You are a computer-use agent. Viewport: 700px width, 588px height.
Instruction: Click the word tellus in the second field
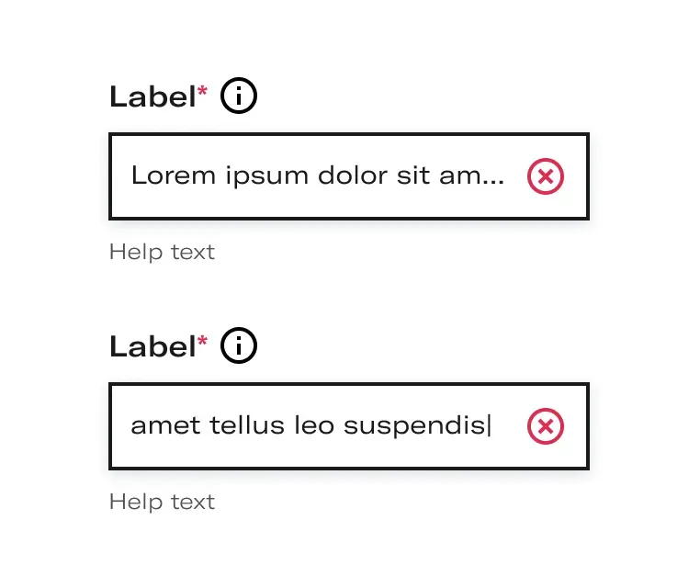click(x=247, y=425)
